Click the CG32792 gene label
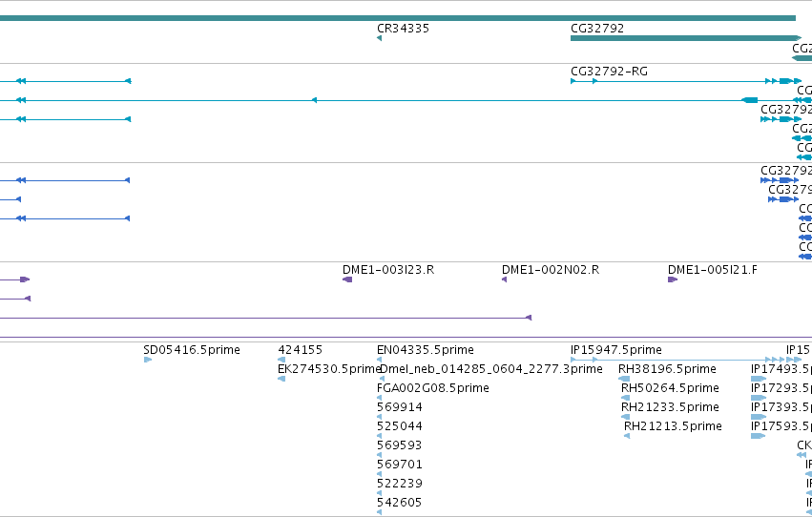 click(x=597, y=29)
